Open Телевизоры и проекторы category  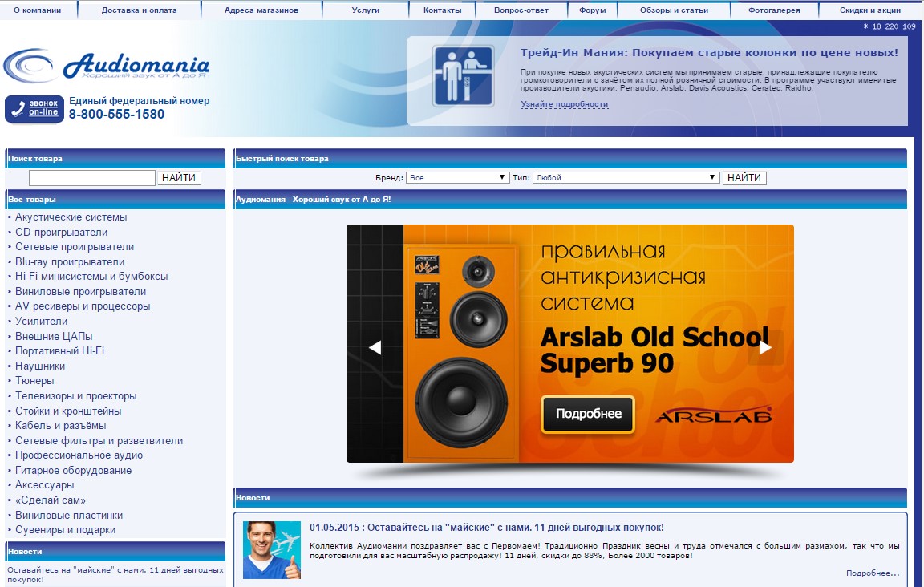coord(75,396)
